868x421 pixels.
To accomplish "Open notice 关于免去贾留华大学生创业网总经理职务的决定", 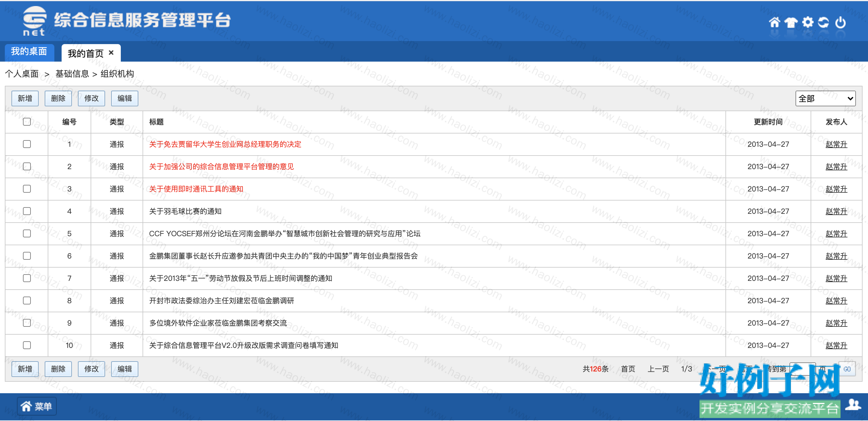I will click(x=225, y=144).
